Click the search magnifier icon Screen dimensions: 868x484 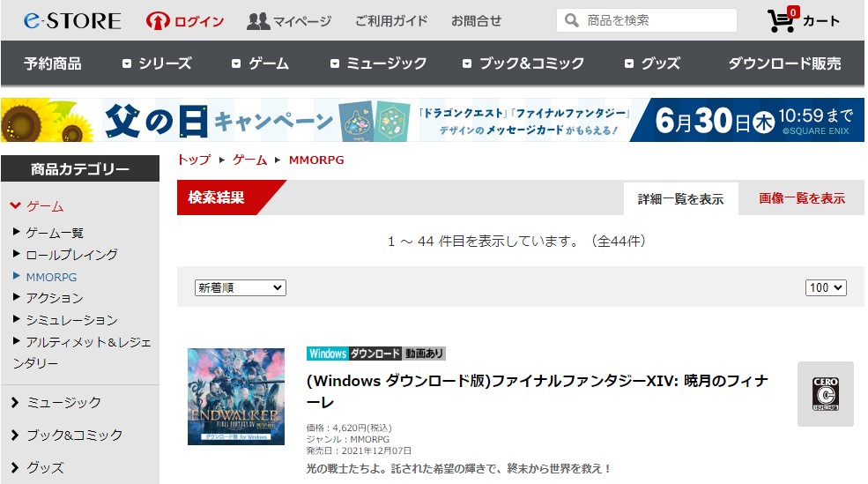pos(571,20)
